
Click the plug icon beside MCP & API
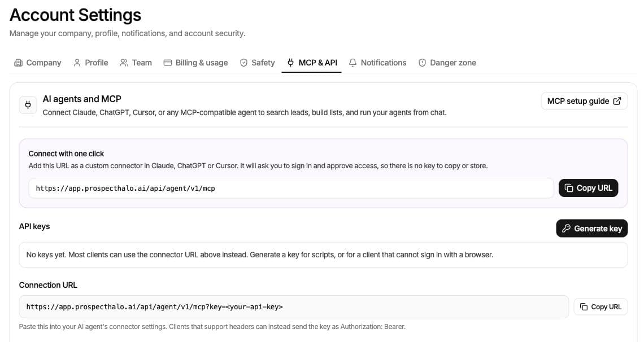point(290,63)
